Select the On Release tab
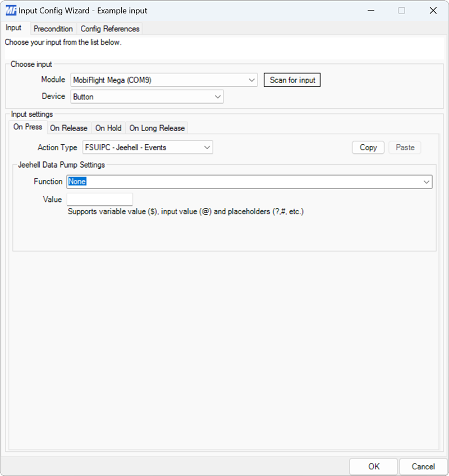Screen dimensions: 449x476 [x=69, y=128]
